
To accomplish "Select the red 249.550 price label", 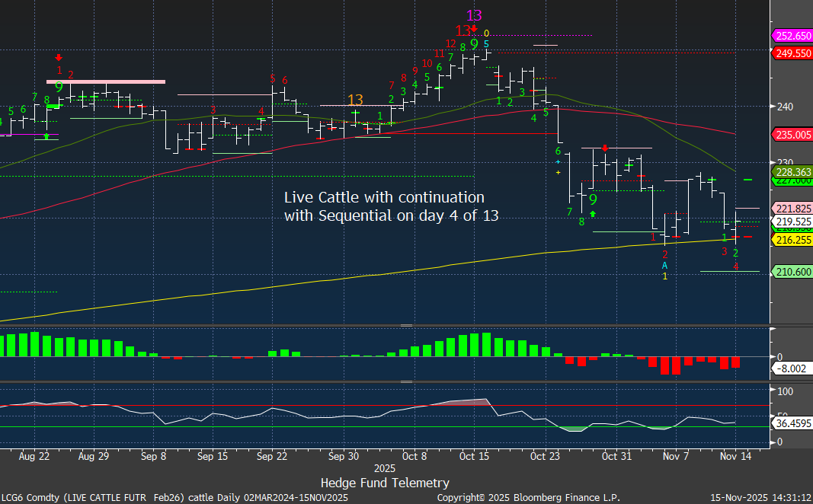I will coord(792,53).
